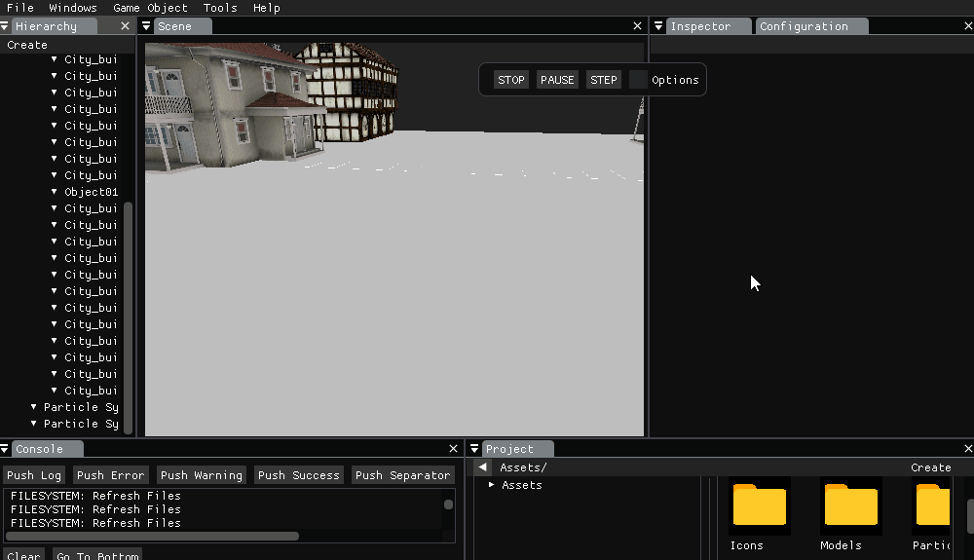
Task: Click the back arrow beside Assets/ path
Action: tap(484, 467)
